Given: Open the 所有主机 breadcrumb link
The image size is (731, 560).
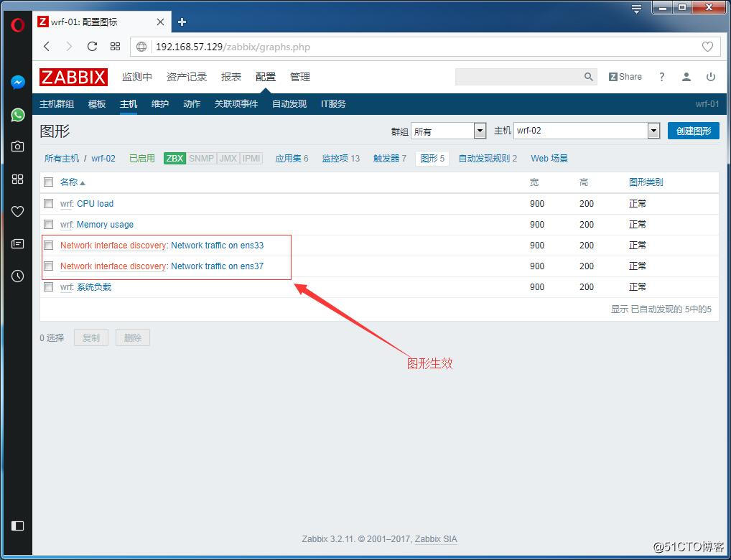Looking at the screenshot, I should click(x=62, y=159).
